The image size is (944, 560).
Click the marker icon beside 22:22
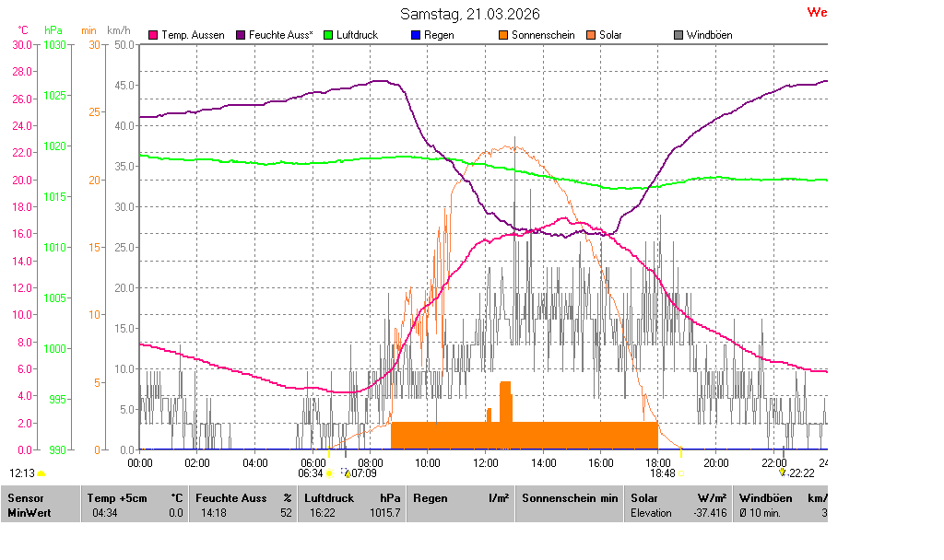point(783,472)
